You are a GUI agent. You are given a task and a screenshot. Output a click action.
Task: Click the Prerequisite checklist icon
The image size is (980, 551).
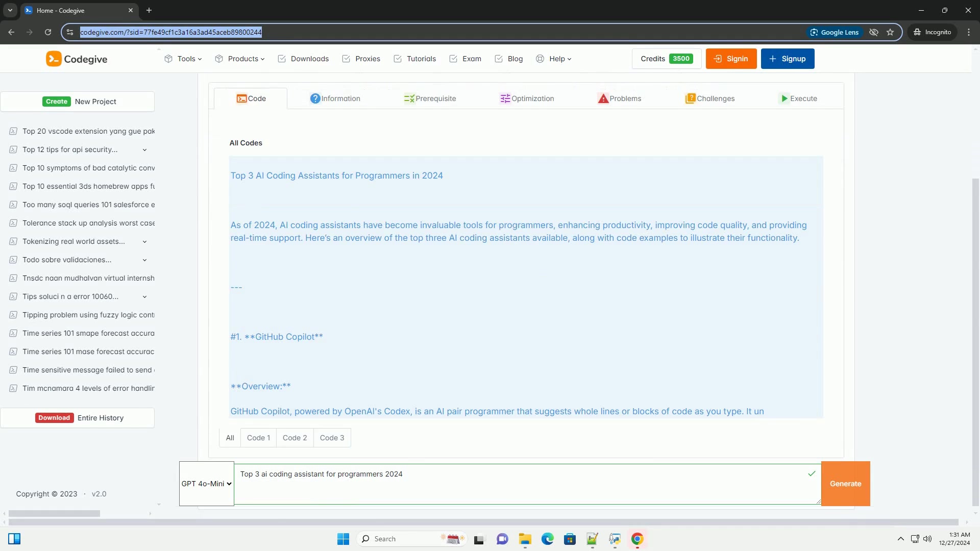(409, 98)
